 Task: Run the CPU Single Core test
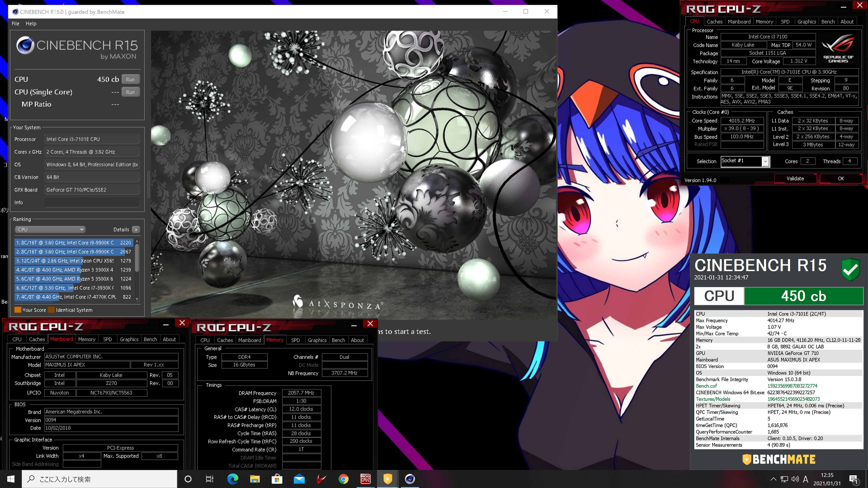point(130,92)
